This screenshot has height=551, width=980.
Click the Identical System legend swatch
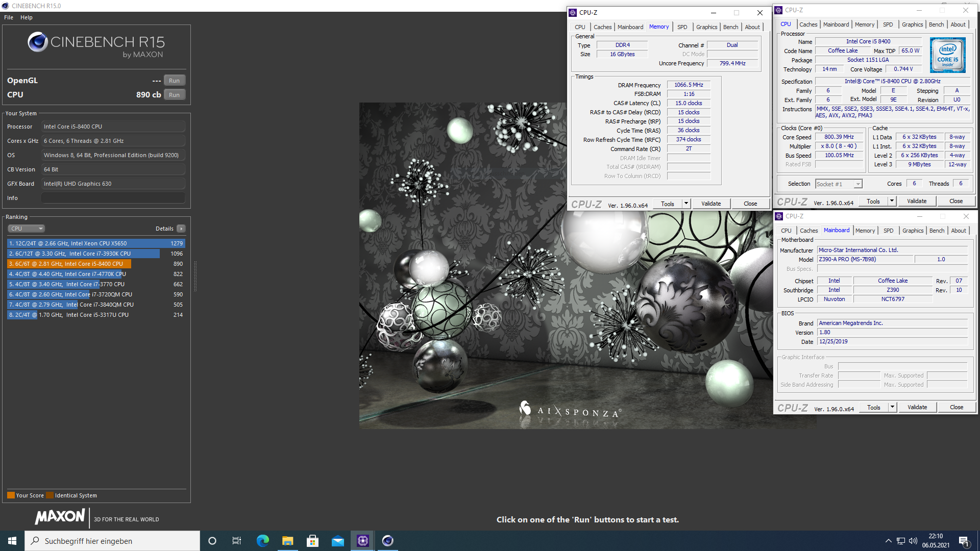[x=50, y=495]
